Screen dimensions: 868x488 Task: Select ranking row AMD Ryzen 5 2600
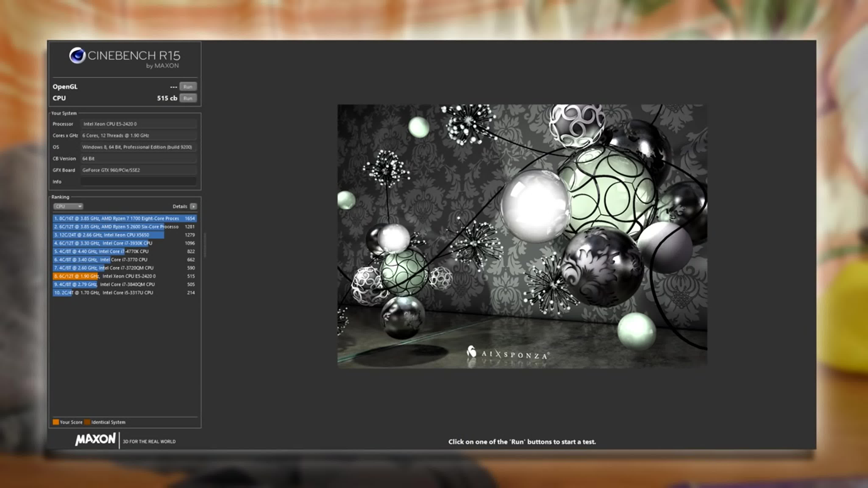point(125,227)
